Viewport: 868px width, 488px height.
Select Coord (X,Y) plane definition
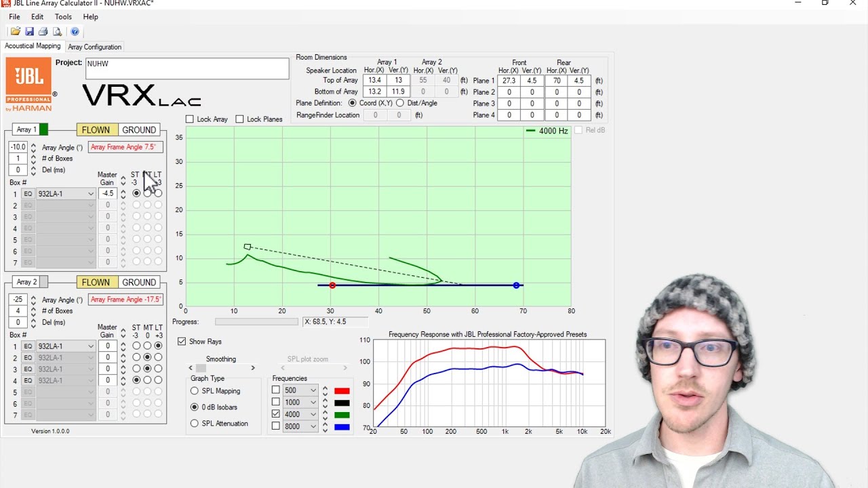(x=352, y=103)
